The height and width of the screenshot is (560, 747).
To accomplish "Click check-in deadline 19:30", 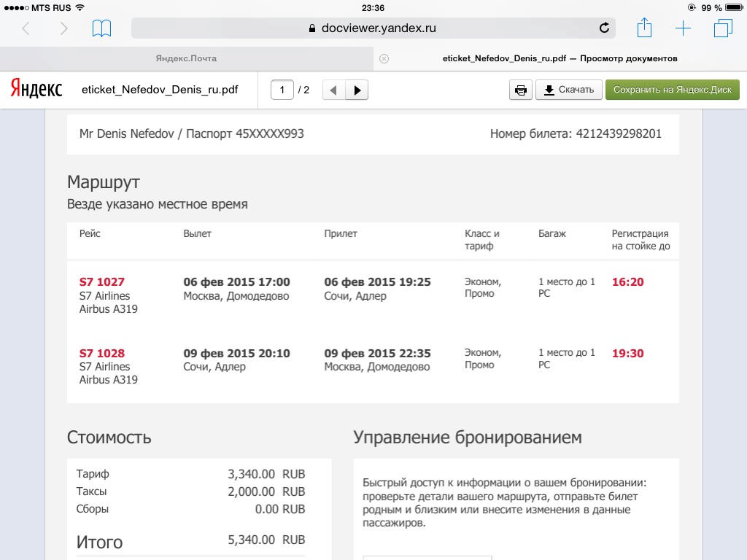I will 628,354.
